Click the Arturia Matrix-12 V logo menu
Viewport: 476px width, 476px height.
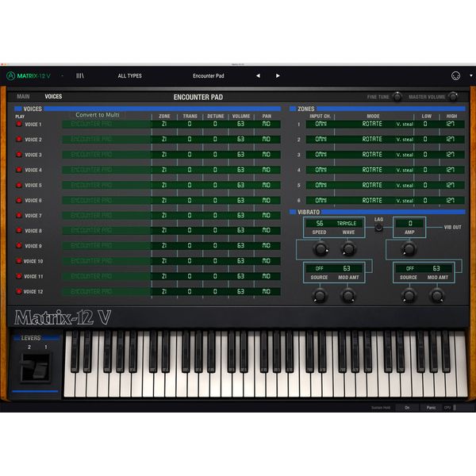click(29, 76)
